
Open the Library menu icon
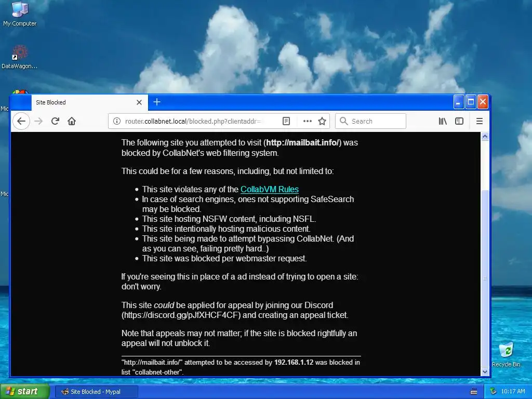[x=443, y=121]
